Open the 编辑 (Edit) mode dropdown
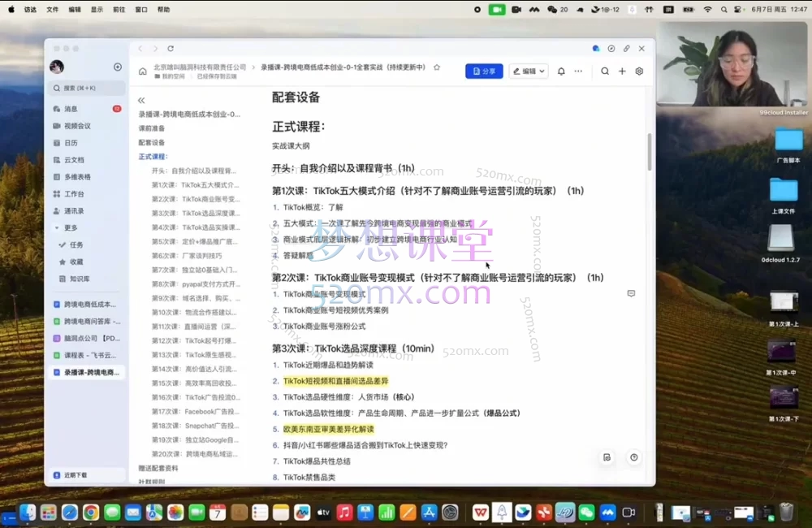 point(529,71)
